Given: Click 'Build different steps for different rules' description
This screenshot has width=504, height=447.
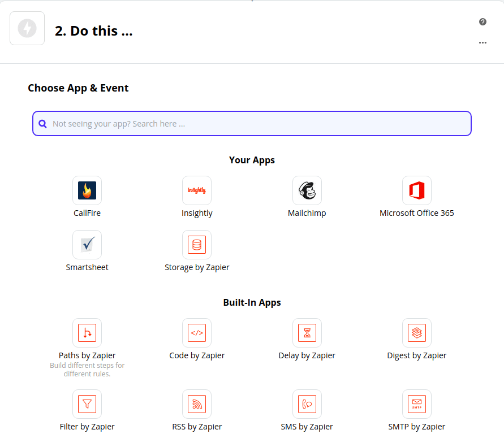Looking at the screenshot, I should click(x=87, y=370).
